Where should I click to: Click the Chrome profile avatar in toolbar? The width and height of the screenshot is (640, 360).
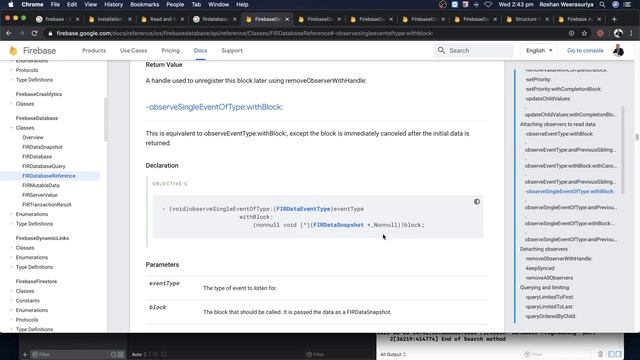pos(618,33)
